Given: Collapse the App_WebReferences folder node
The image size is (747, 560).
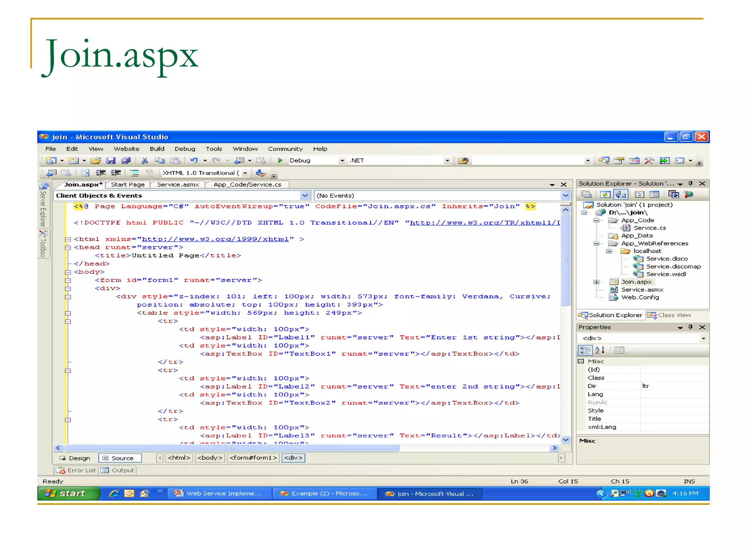Looking at the screenshot, I should pyautogui.click(x=596, y=243).
